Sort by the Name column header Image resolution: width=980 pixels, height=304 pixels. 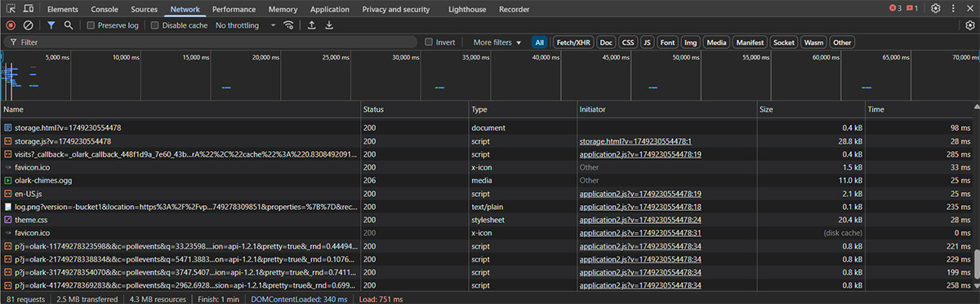pos(180,109)
